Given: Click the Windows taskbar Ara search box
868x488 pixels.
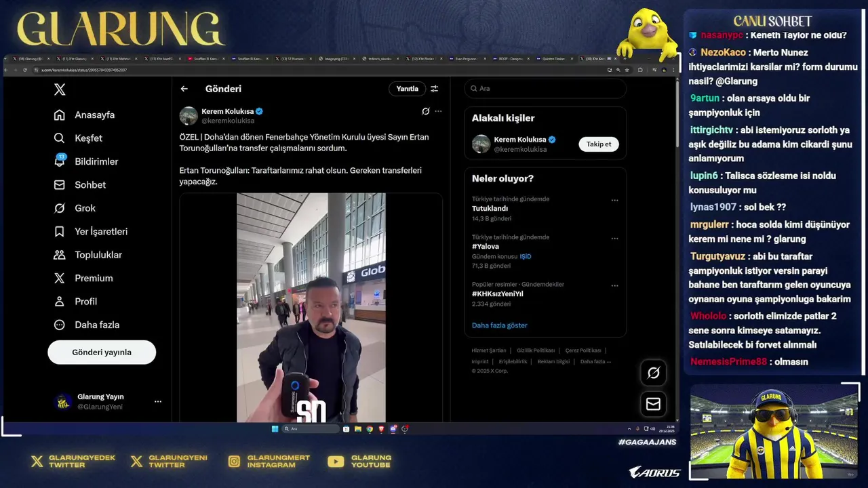Looking at the screenshot, I should tap(311, 428).
